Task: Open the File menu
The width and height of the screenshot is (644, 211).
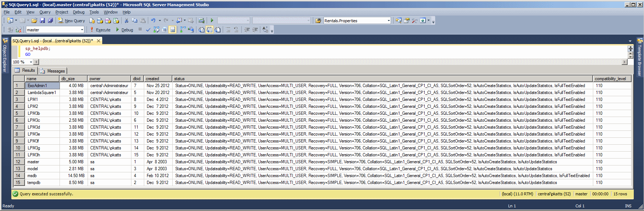Action: [x=7, y=12]
